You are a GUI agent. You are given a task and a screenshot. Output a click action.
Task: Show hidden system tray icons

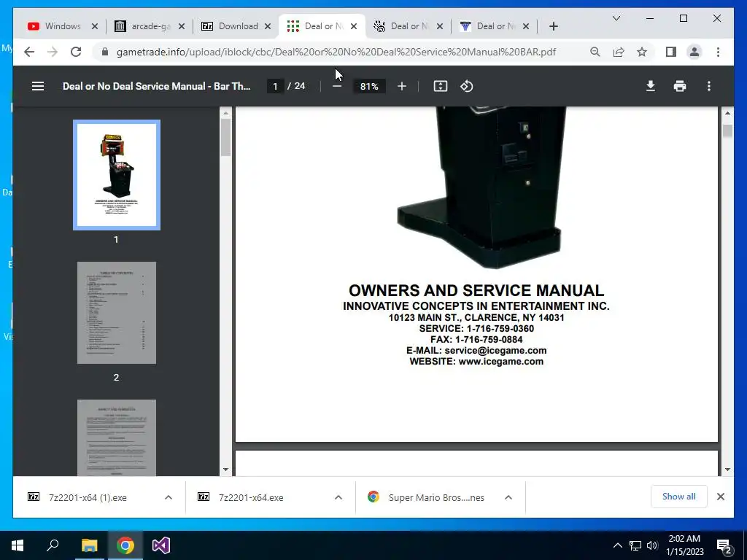(617, 545)
